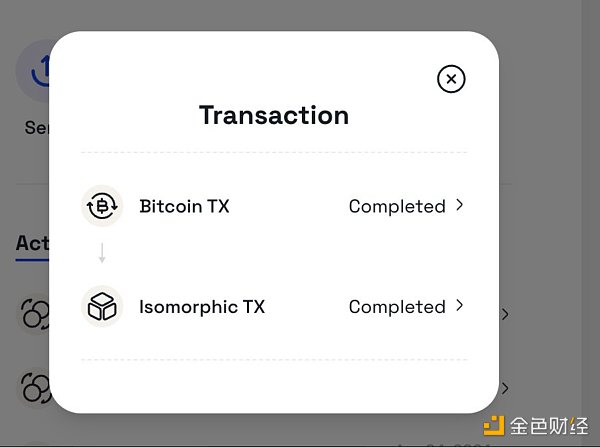The image size is (600, 447).
Task: Click the golden watermark logo icon
Action: (x=492, y=425)
